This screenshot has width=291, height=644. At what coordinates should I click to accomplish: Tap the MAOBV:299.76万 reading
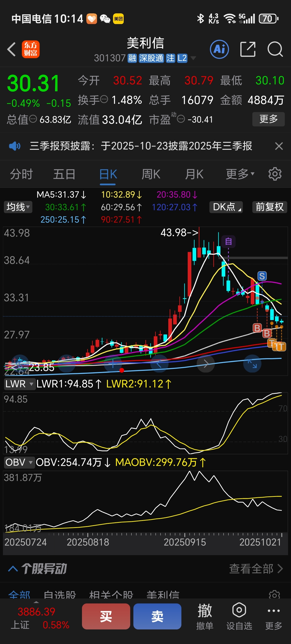tap(160, 462)
